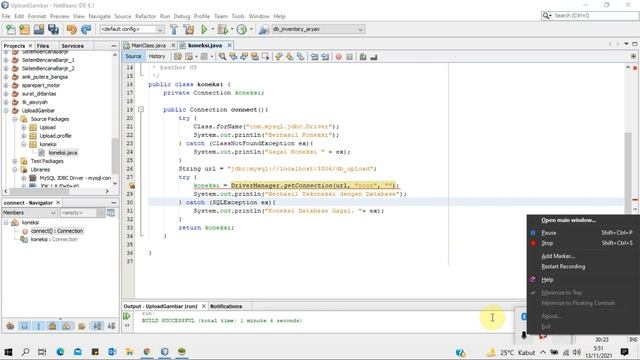Viewport: 640px width, 360px height.
Task: Click the Undo toolbar icon
Action: (x=72, y=29)
